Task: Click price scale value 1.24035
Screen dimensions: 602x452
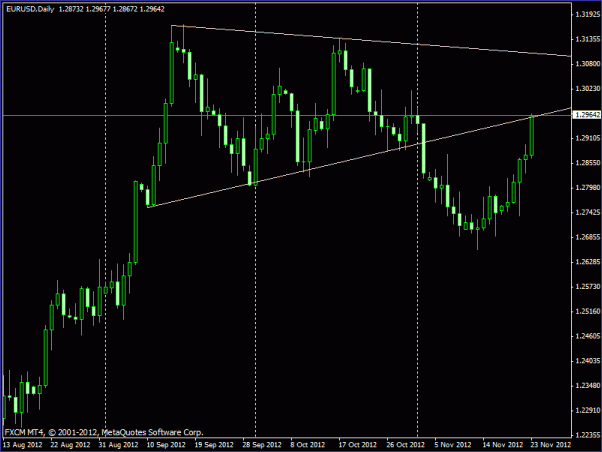Action: point(587,361)
